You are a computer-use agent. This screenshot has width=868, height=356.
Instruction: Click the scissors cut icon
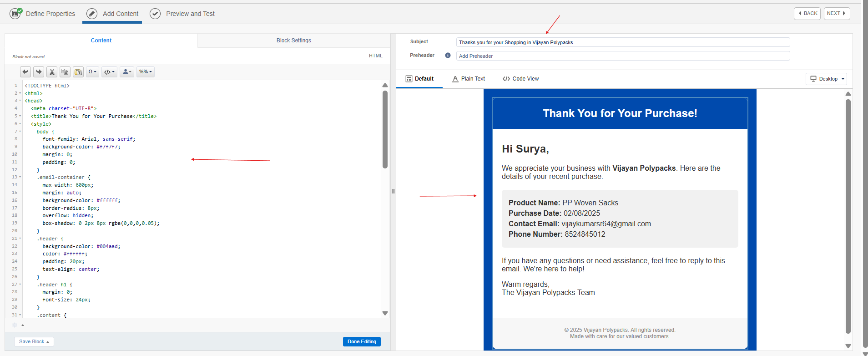click(52, 72)
